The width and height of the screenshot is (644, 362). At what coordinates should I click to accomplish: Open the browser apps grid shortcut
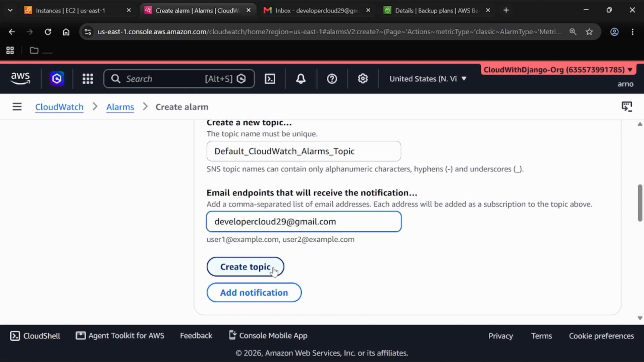pyautogui.click(x=10, y=51)
